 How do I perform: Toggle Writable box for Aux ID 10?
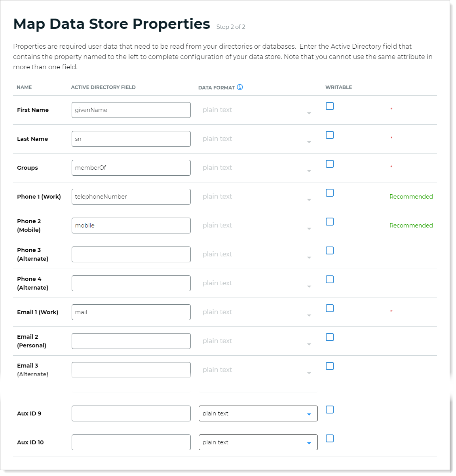pyautogui.click(x=330, y=438)
